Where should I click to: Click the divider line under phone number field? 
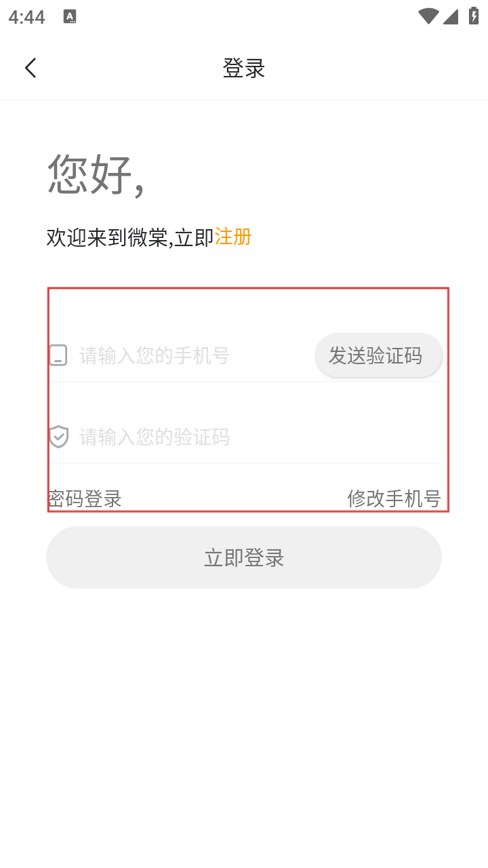(x=247, y=382)
